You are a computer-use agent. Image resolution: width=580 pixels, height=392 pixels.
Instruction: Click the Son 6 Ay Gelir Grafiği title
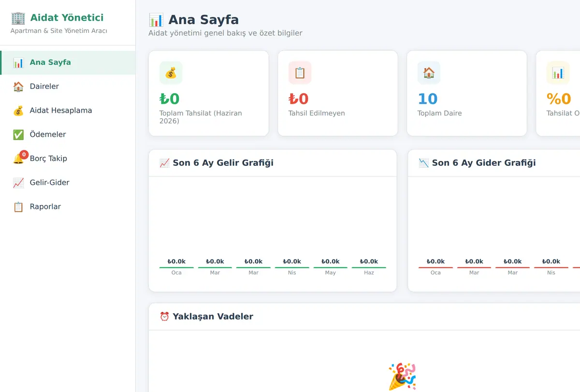(x=223, y=163)
